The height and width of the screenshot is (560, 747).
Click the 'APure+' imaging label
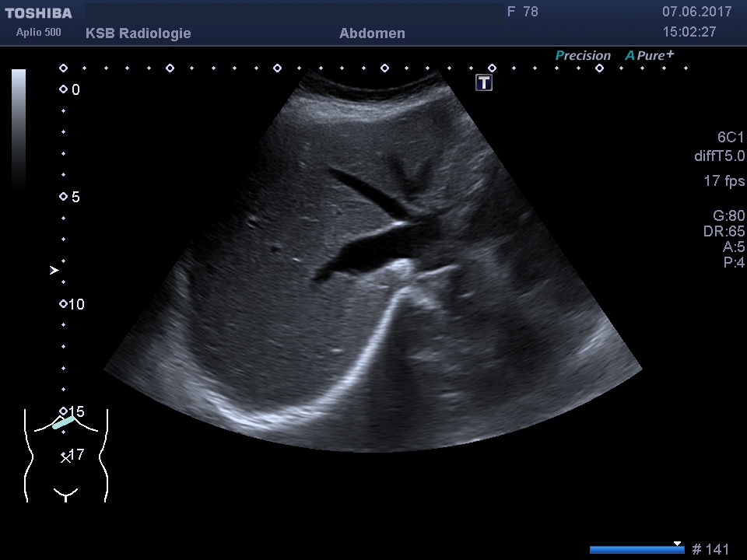click(650, 55)
